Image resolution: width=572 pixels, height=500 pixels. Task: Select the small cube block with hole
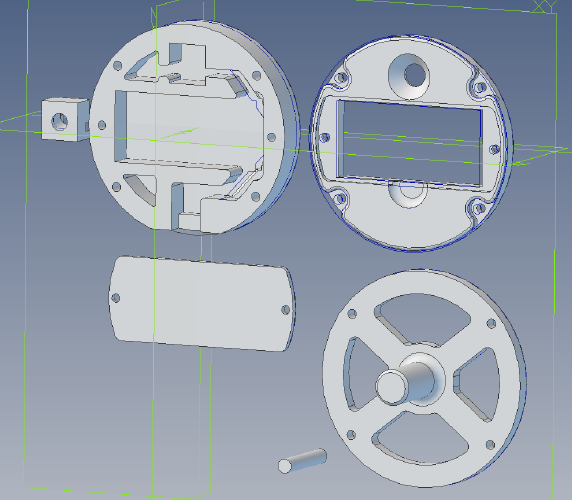(x=65, y=119)
